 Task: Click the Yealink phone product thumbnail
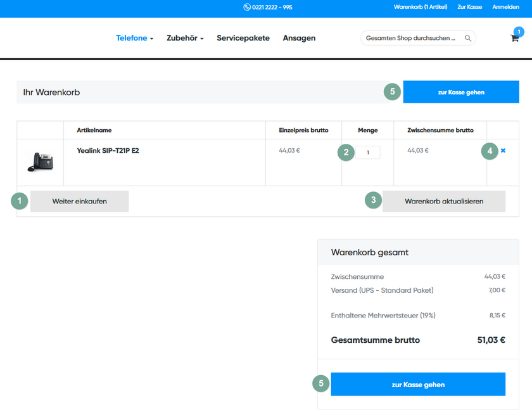point(40,162)
